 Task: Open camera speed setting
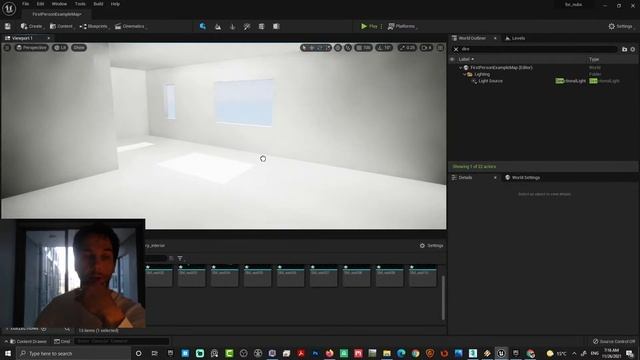coord(426,48)
